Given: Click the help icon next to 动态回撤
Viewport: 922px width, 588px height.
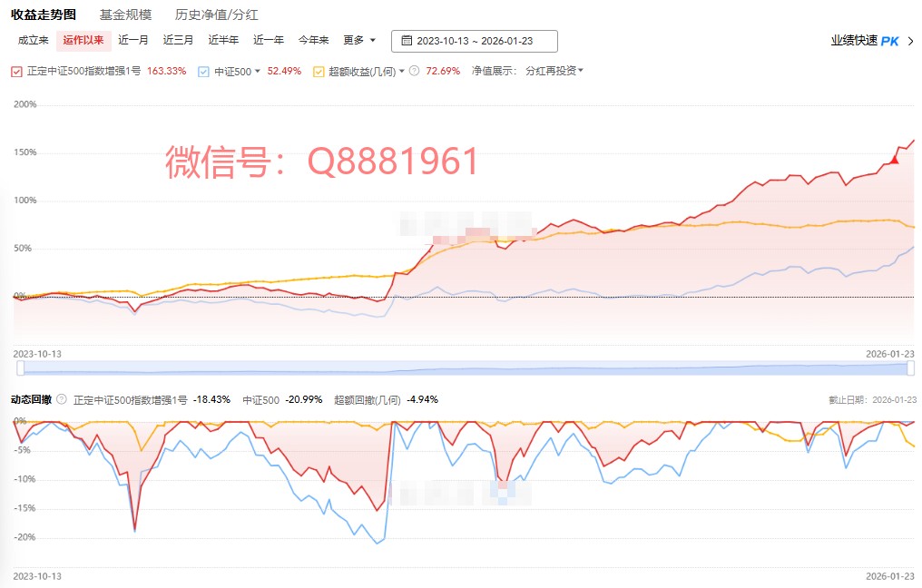Looking at the screenshot, I should tap(61, 399).
